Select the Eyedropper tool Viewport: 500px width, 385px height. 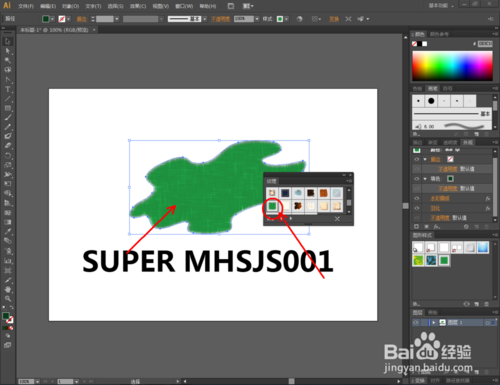[x=8, y=231]
